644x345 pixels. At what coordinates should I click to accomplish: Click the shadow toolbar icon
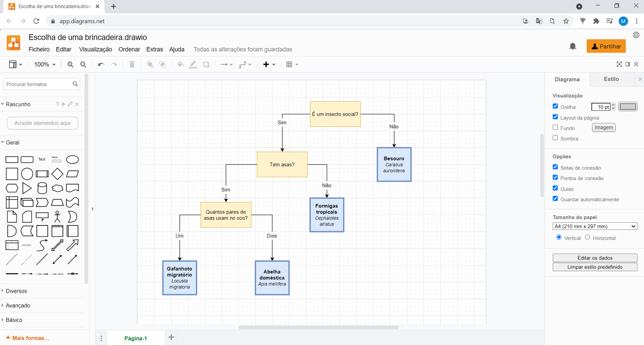pyautogui.click(x=206, y=64)
